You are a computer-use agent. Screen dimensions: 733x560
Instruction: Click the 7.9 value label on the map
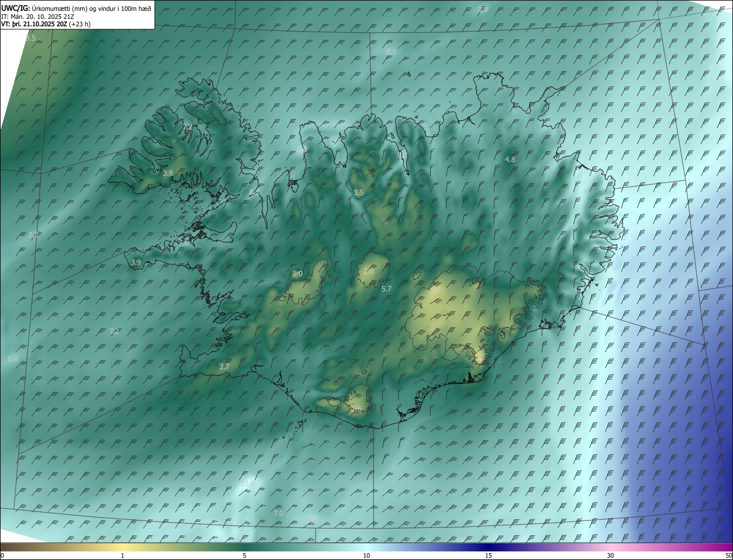(x=483, y=9)
